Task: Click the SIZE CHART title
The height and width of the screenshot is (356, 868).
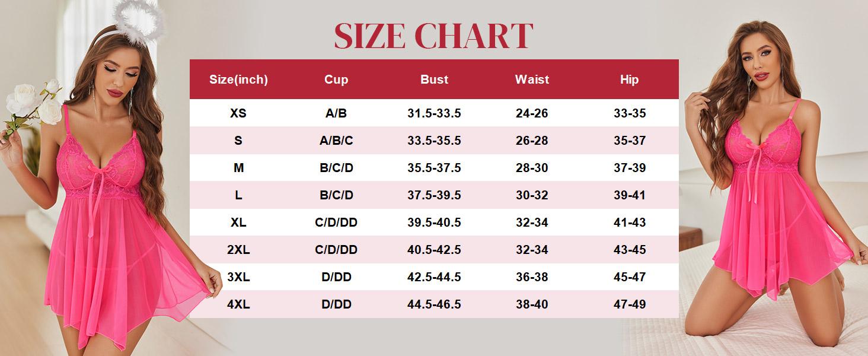Action: [433, 36]
